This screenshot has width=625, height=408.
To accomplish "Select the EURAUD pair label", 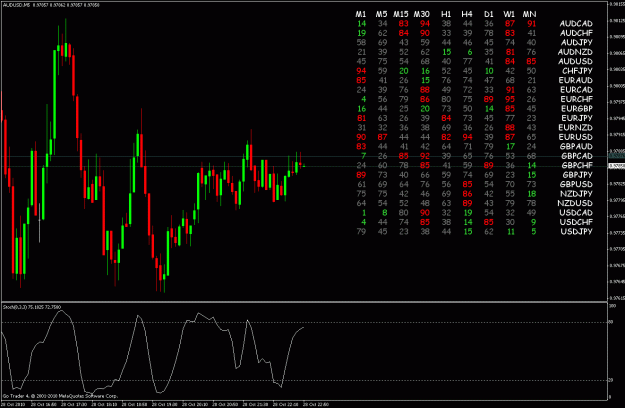I will coord(576,80).
